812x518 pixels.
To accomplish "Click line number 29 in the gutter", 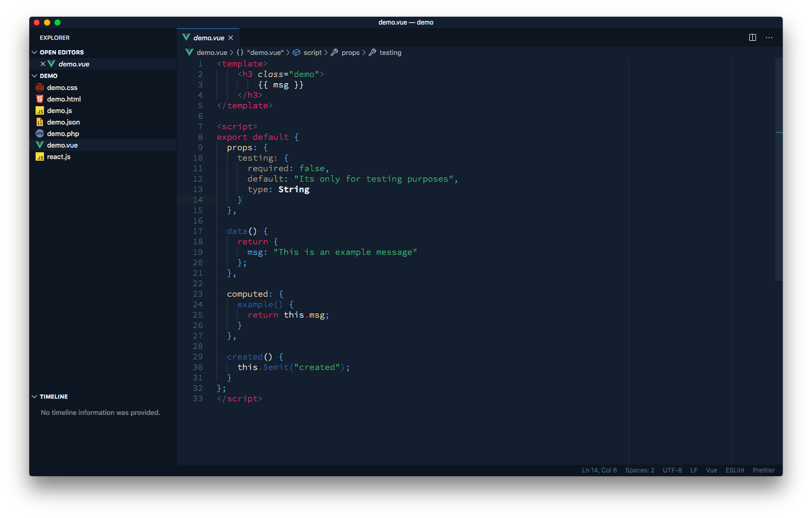I will 198,357.
